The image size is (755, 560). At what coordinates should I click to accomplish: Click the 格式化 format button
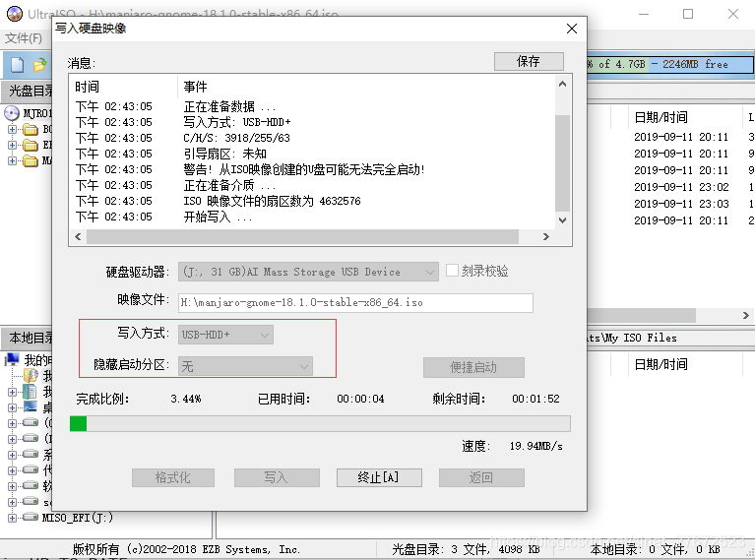[173, 477]
